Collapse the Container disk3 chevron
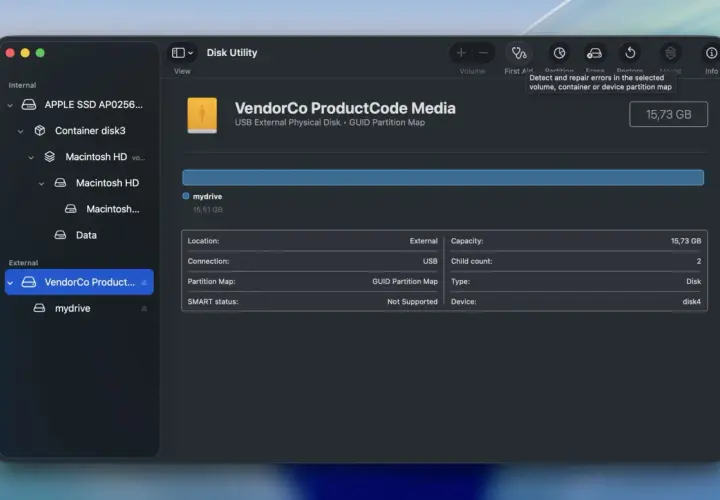The height and width of the screenshot is (500, 720). tap(21, 131)
